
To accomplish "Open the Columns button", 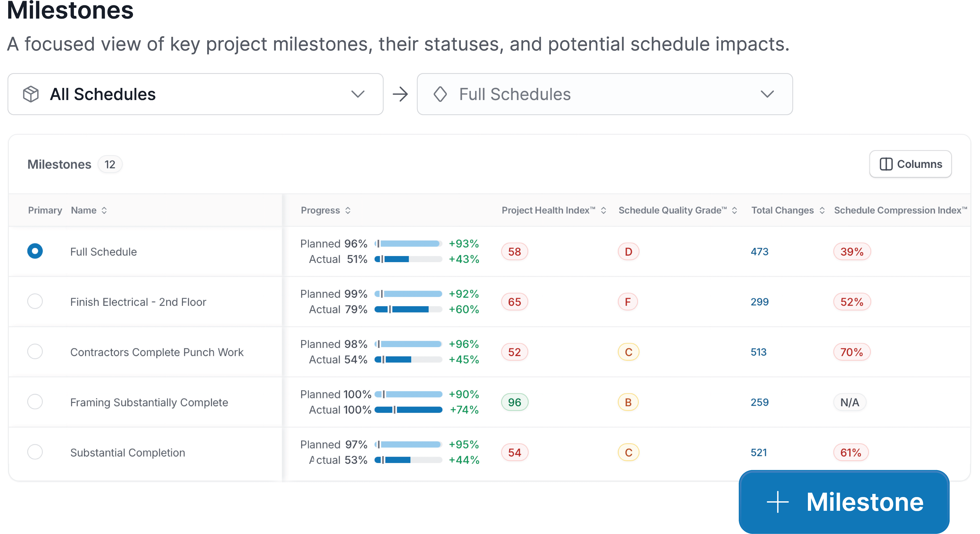I will click(x=910, y=164).
